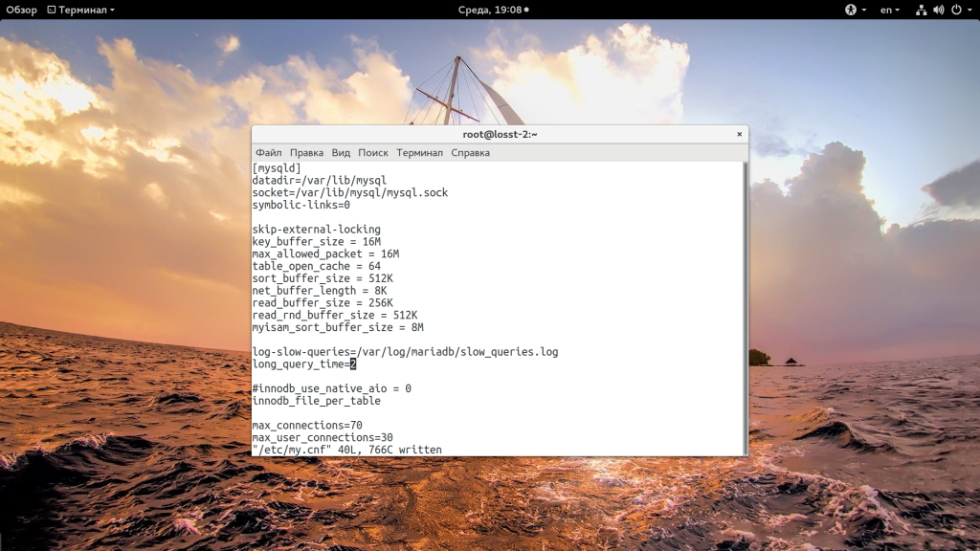The height and width of the screenshot is (551, 980).
Task: Open the clock showing Среда, 19:08
Action: point(489,10)
